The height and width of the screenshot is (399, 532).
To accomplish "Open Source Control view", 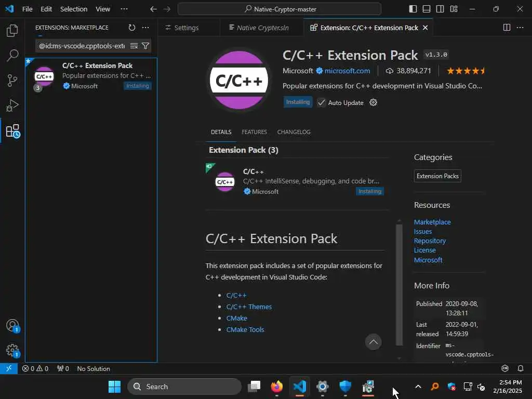I will [12, 81].
